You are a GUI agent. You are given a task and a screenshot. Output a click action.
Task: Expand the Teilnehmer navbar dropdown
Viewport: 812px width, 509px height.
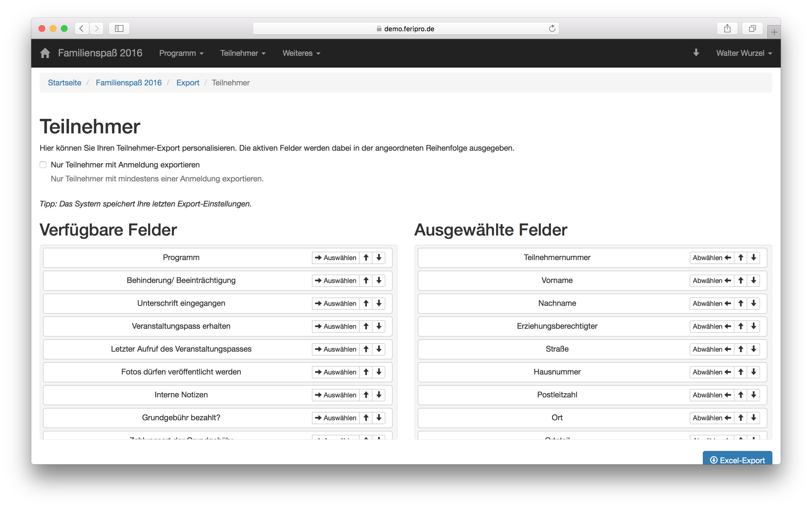click(x=242, y=53)
